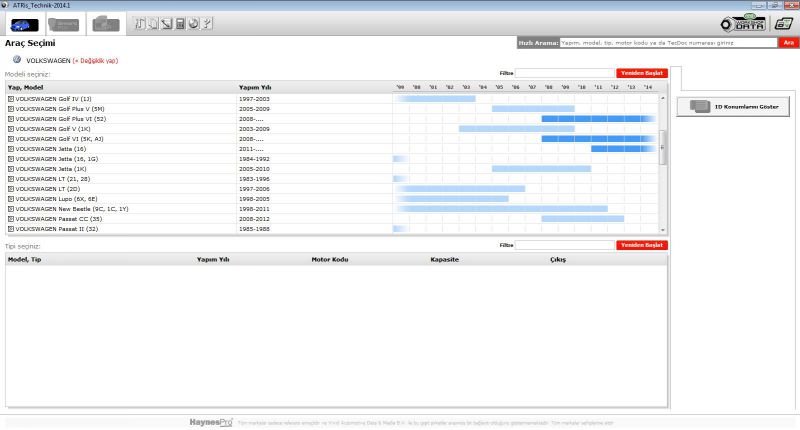800x430 pixels.
Task: Click the first toolbar icon next to tabs
Action: [x=140, y=23]
